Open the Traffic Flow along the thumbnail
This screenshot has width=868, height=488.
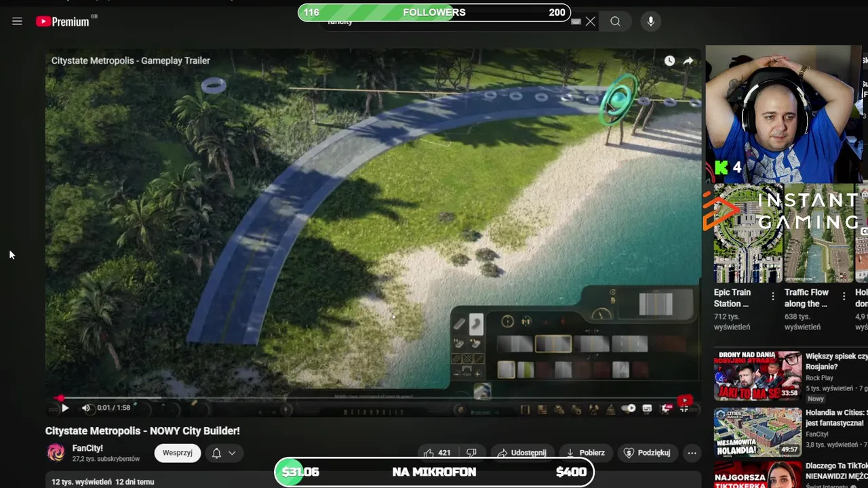click(x=818, y=232)
